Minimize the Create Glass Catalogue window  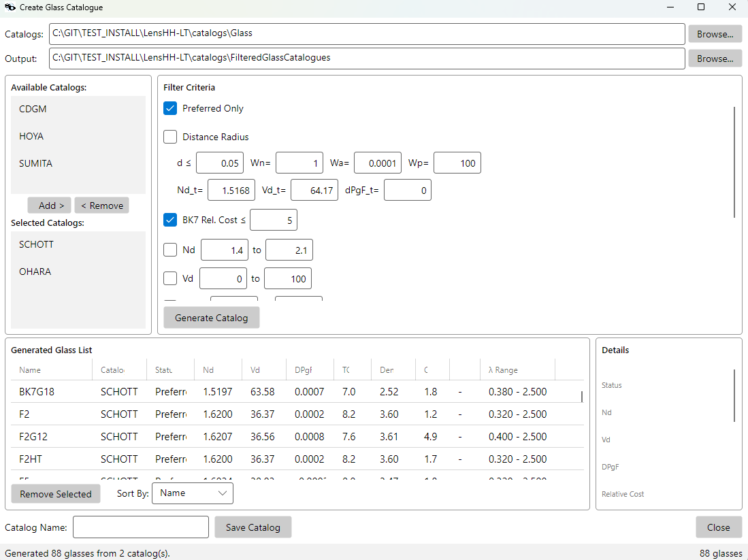tap(670, 7)
